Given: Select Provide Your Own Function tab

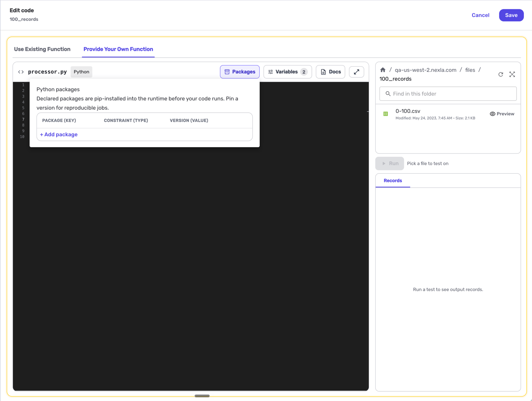Looking at the screenshot, I should point(118,49).
